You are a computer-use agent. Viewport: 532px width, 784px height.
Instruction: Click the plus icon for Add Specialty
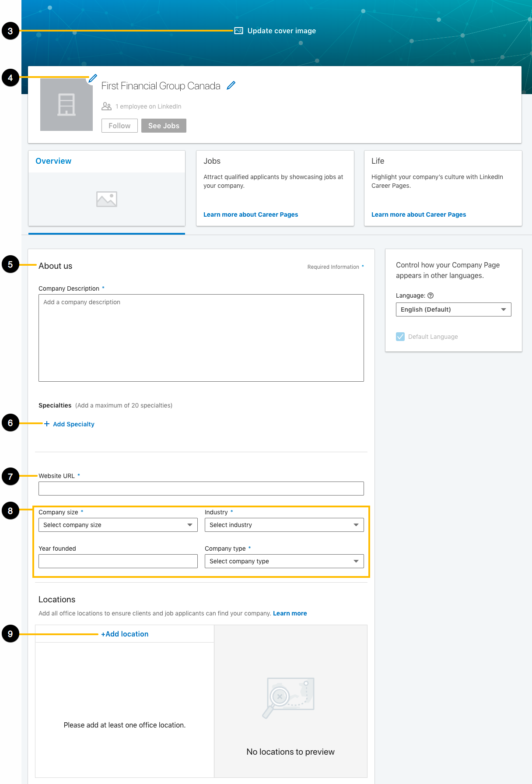point(47,424)
